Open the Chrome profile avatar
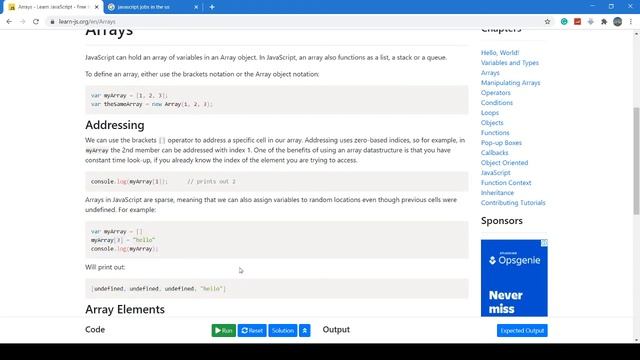Image resolution: width=640 pixels, height=360 pixels. coord(618,22)
